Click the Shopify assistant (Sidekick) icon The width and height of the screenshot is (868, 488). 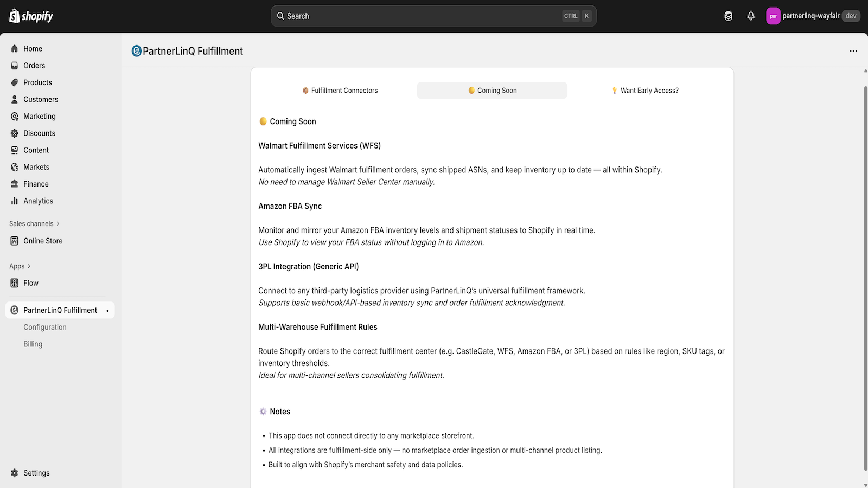point(727,16)
